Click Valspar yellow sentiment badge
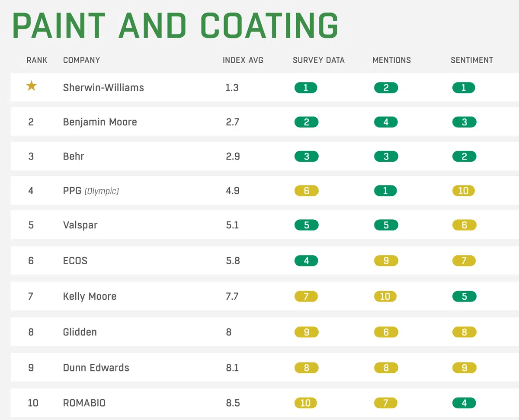This screenshot has height=420, width=519. coord(465,225)
